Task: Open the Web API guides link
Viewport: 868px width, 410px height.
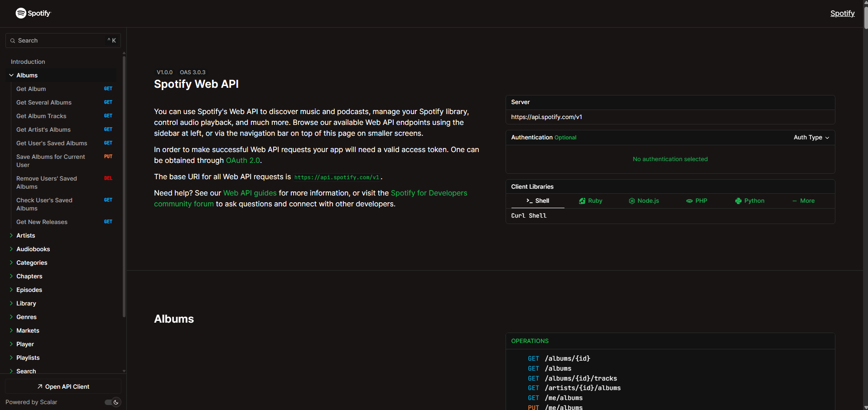Action: coord(250,193)
